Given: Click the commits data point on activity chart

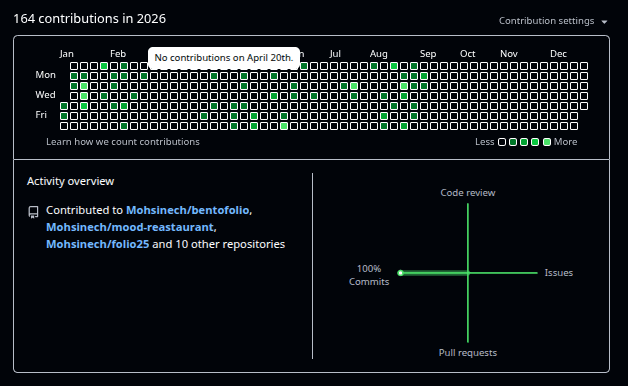Looking at the screenshot, I should point(400,273).
